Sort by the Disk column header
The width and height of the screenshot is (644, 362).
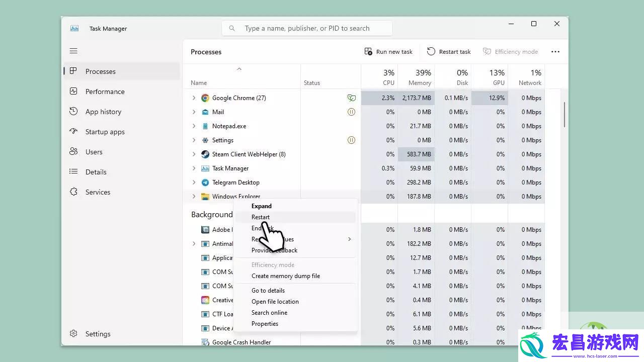(453, 77)
